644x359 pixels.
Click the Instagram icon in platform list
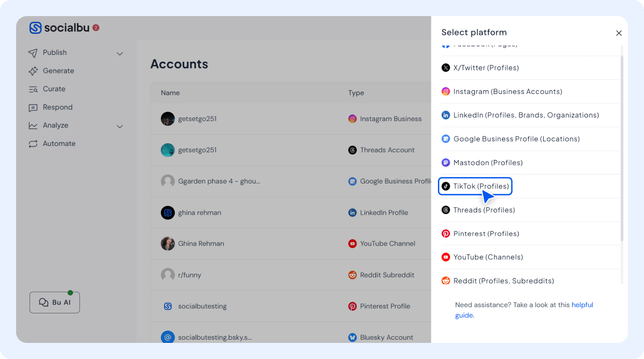(x=445, y=92)
